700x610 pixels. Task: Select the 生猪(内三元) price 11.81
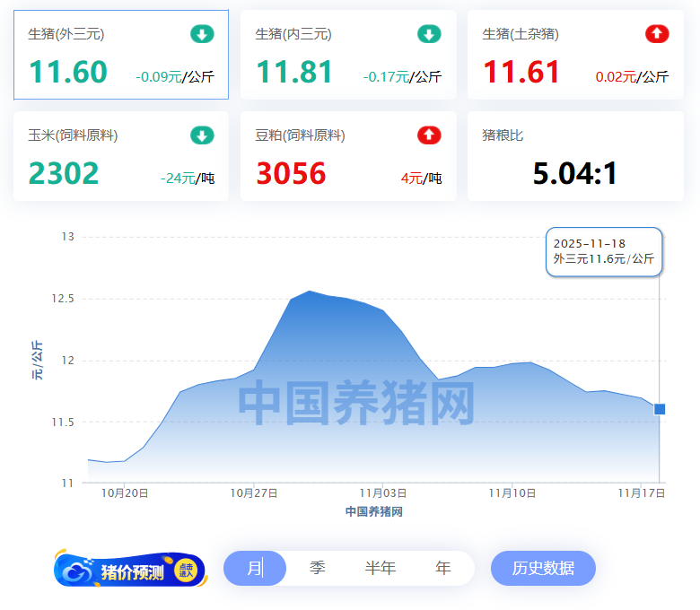[294, 72]
